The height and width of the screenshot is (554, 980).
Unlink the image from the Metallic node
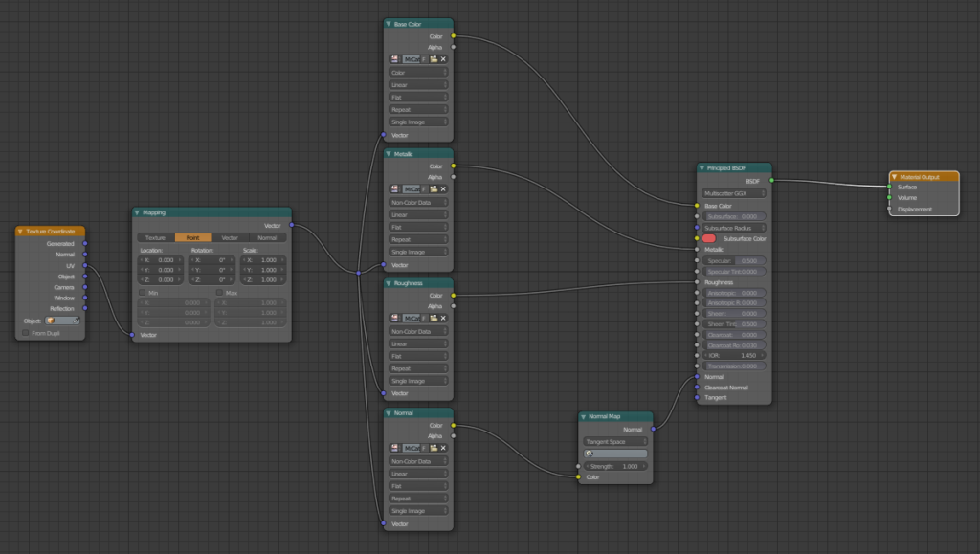point(444,188)
